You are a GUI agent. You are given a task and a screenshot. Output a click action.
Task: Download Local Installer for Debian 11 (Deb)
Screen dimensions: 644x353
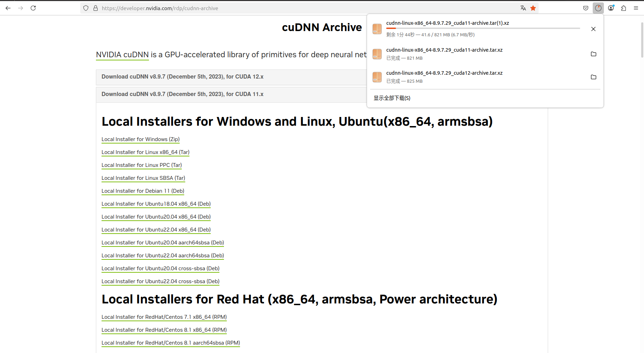coord(143,191)
